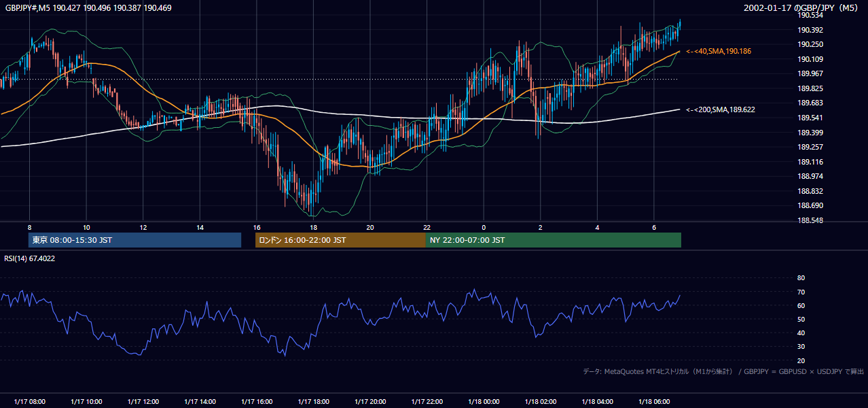The width and height of the screenshot is (868, 408).
Task: Click price axis label 190.392
Action: click(810, 30)
